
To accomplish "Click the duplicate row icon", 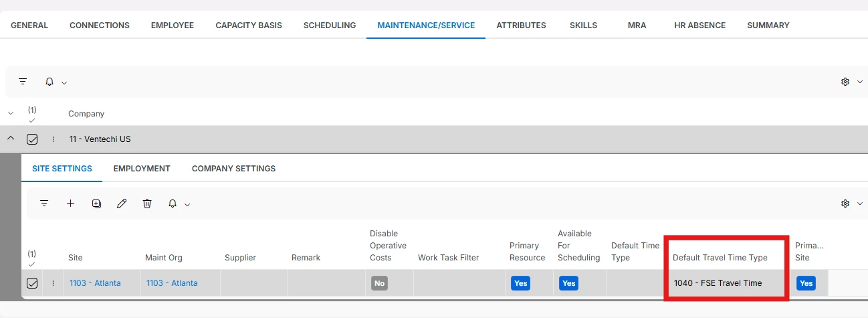I will [96, 204].
